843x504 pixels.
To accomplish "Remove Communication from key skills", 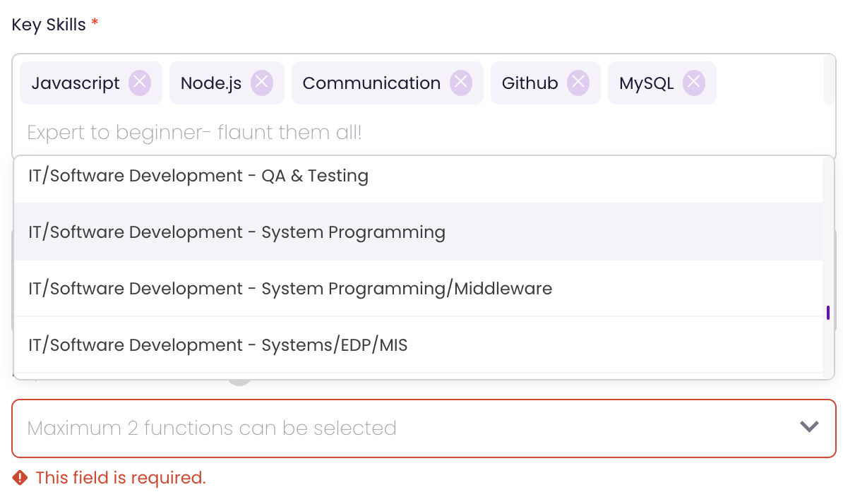I will (x=461, y=83).
